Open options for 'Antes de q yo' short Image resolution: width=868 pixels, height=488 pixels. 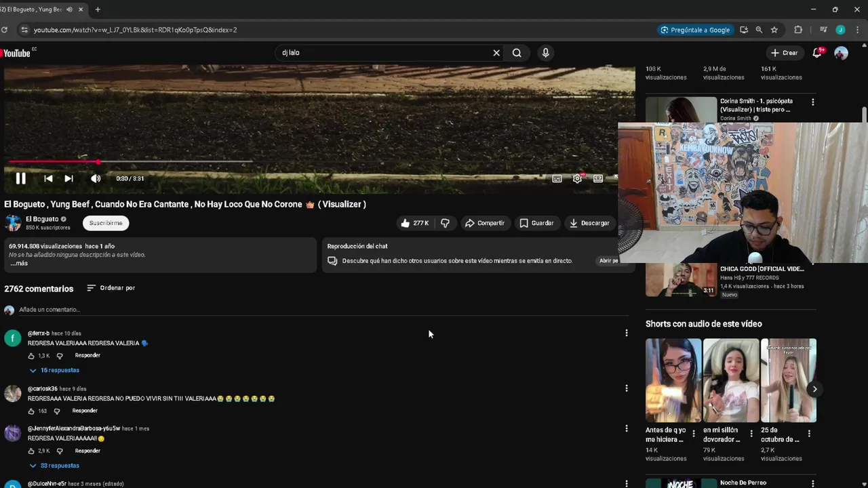[693, 434]
